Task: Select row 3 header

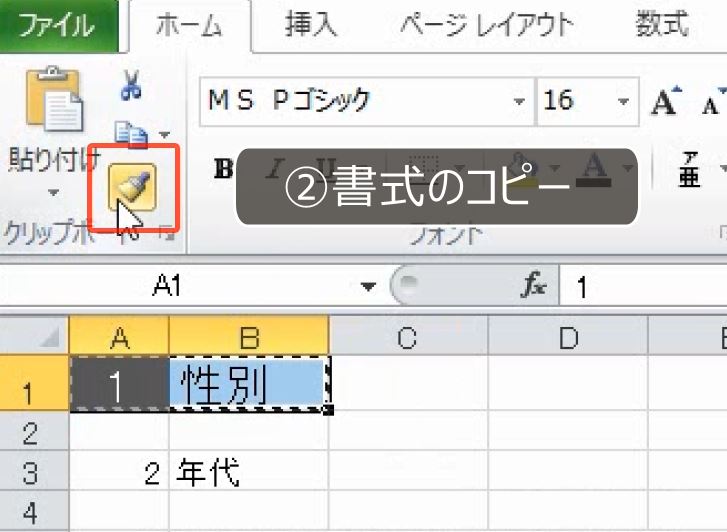Action: click(34, 471)
